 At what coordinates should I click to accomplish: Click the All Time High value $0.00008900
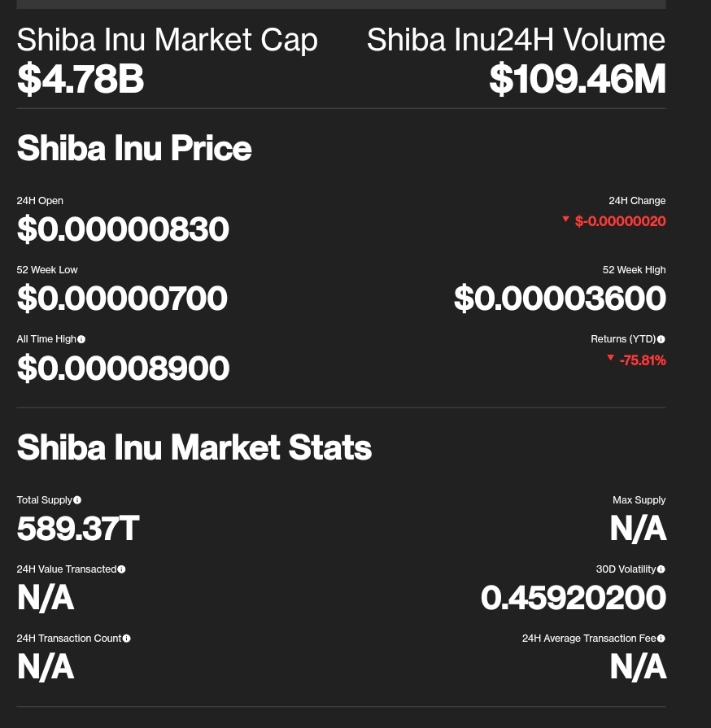coord(123,368)
